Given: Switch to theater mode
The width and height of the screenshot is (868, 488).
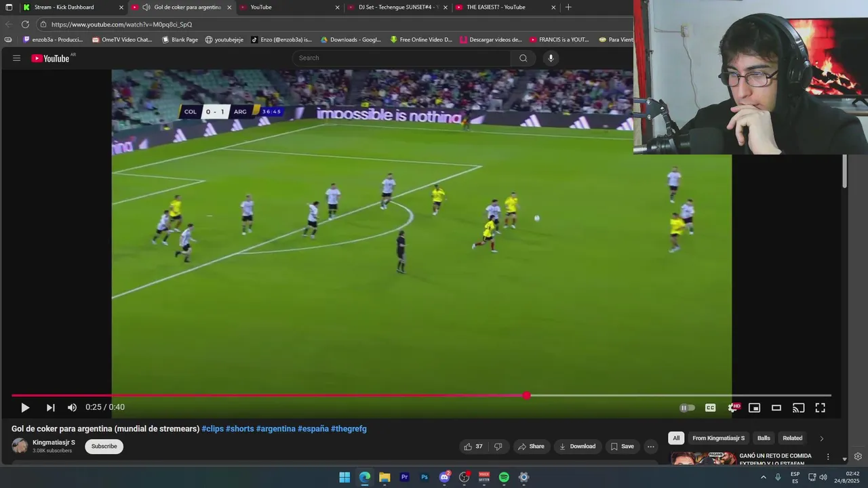Looking at the screenshot, I should tap(776, 408).
